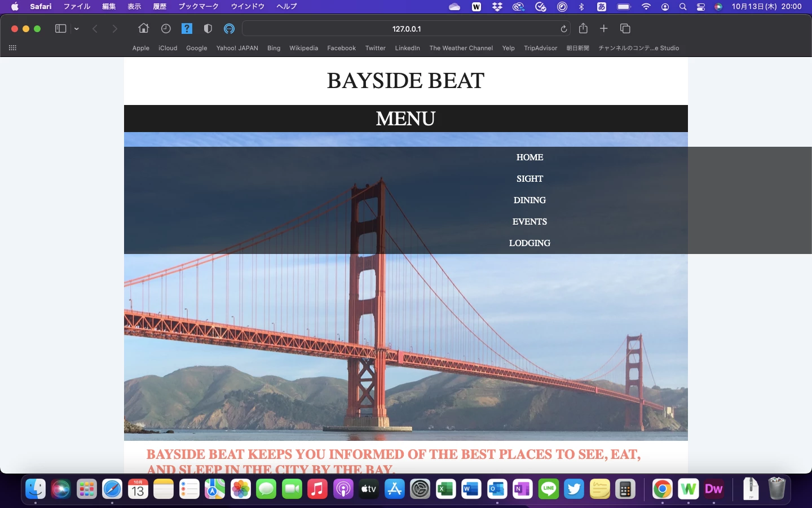This screenshot has height=508, width=812.
Task: Launch Excel from the Dock
Action: 446,489
